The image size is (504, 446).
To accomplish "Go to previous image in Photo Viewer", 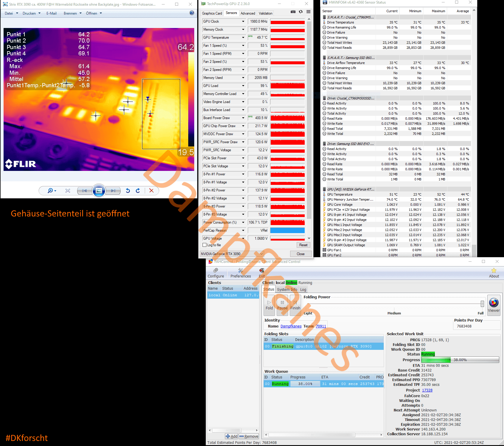I will tap(85, 191).
